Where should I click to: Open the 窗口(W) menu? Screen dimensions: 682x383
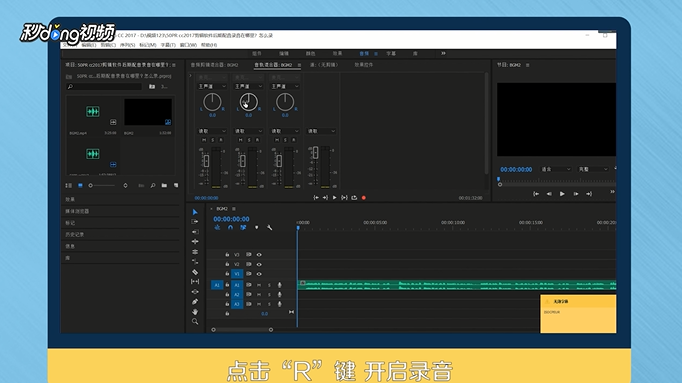(188, 45)
